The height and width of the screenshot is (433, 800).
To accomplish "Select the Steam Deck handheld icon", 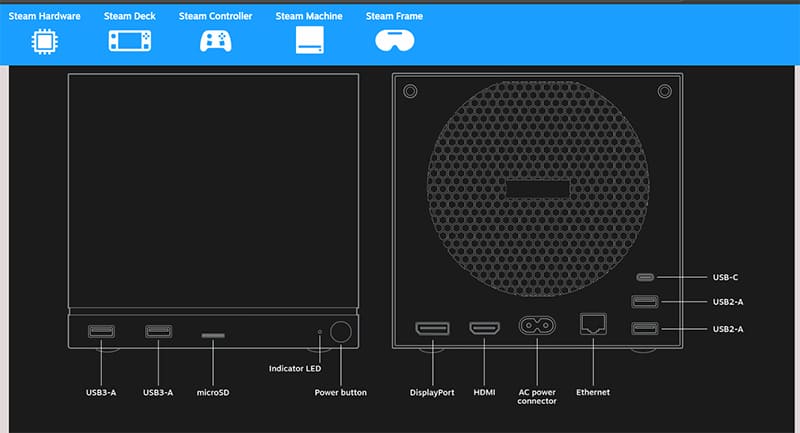I will 130,41.
